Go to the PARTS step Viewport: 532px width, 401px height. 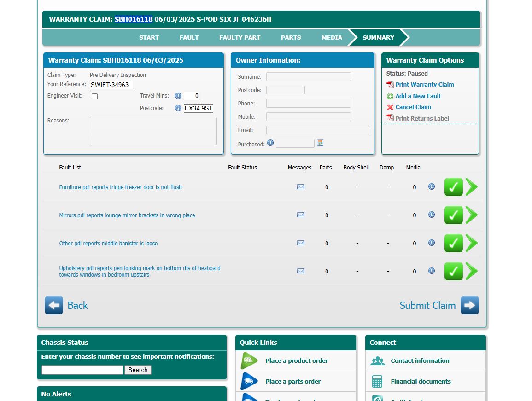click(291, 38)
